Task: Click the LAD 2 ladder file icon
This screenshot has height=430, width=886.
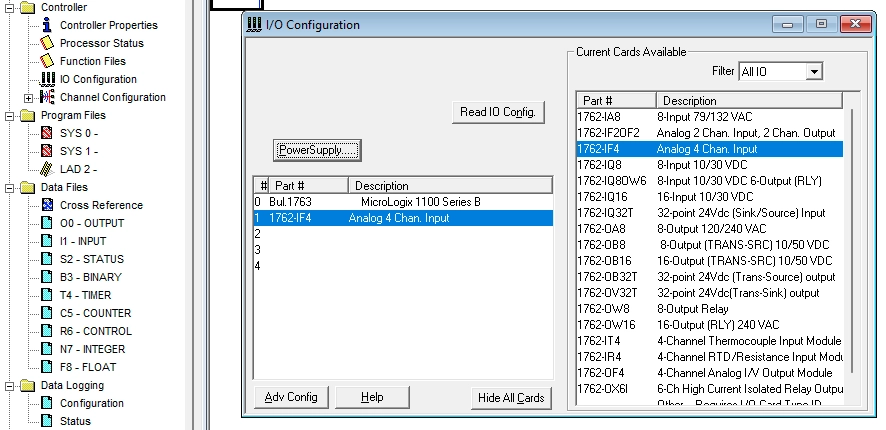Action: pos(47,169)
